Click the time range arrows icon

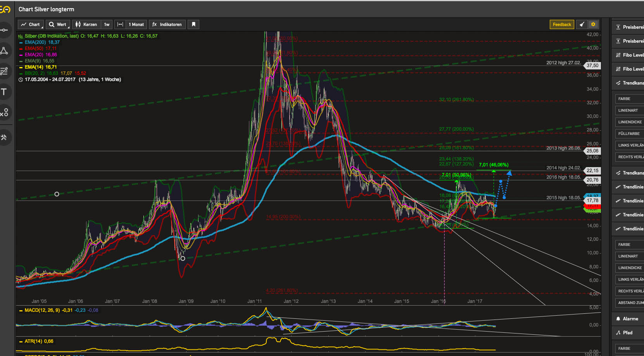coord(120,24)
